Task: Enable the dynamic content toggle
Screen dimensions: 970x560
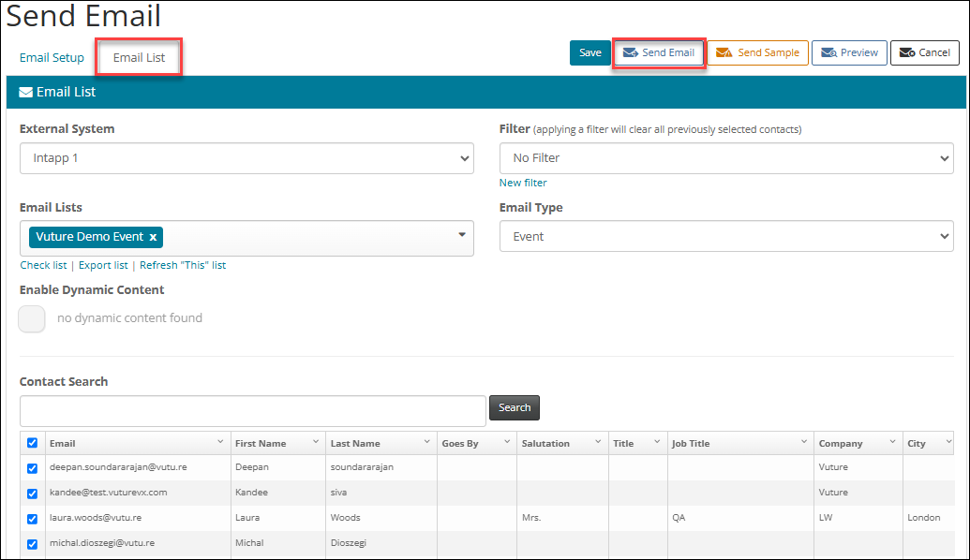Action: tap(32, 318)
